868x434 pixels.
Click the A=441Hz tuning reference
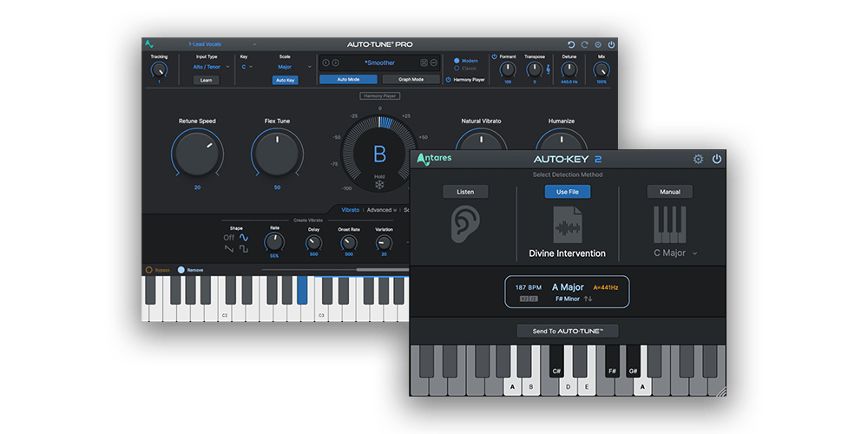pos(605,288)
